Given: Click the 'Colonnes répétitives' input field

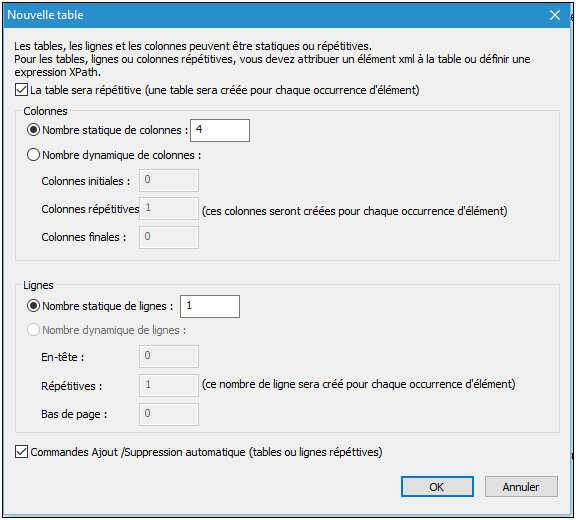Looking at the screenshot, I should tap(169, 209).
